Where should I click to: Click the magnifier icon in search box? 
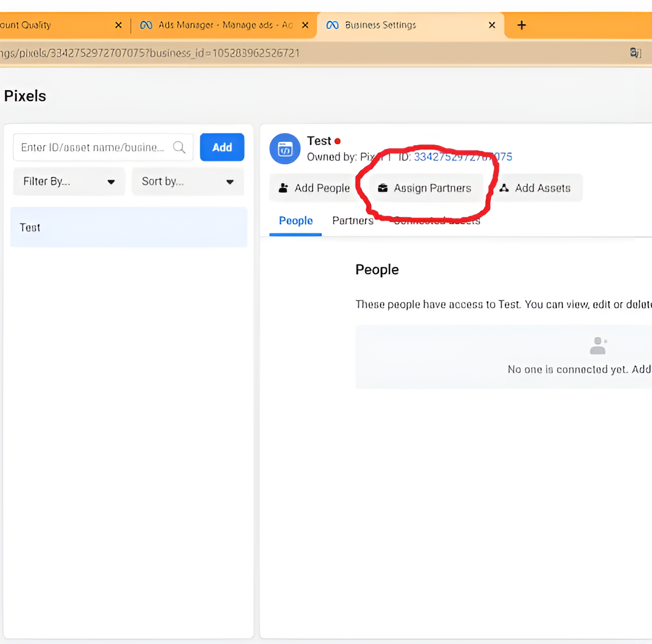pyautogui.click(x=179, y=147)
